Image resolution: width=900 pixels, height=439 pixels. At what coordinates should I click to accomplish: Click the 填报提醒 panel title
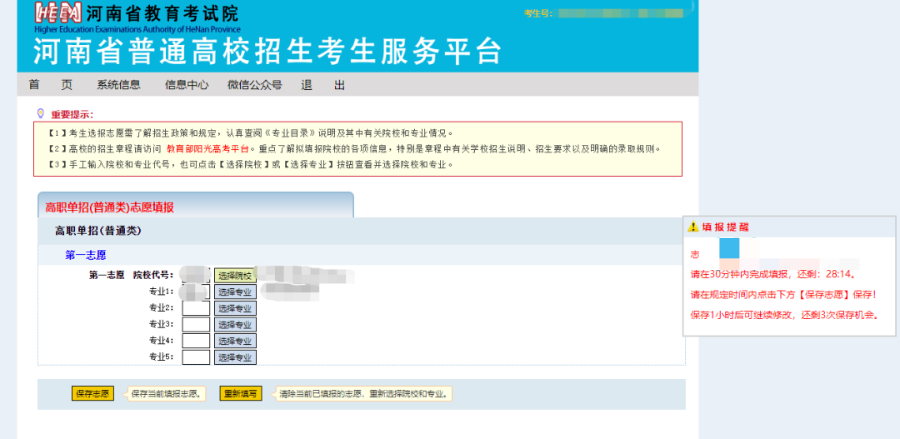726,227
